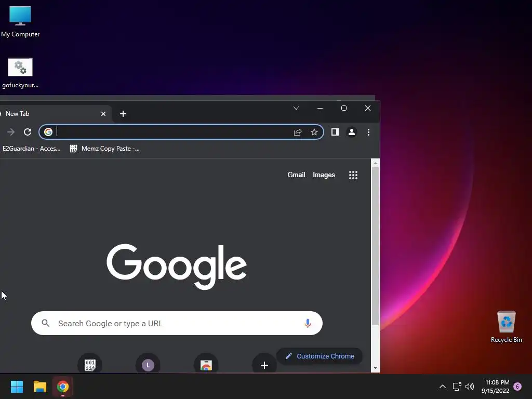Click the Google icon in the address bar
Screen dimensions: 532x399
(x=48, y=132)
